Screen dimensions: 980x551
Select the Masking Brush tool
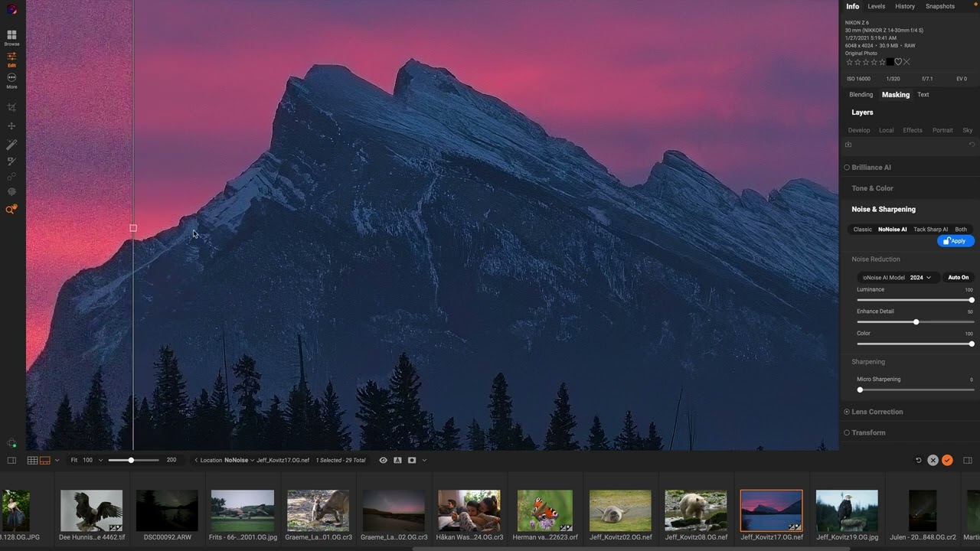11,161
